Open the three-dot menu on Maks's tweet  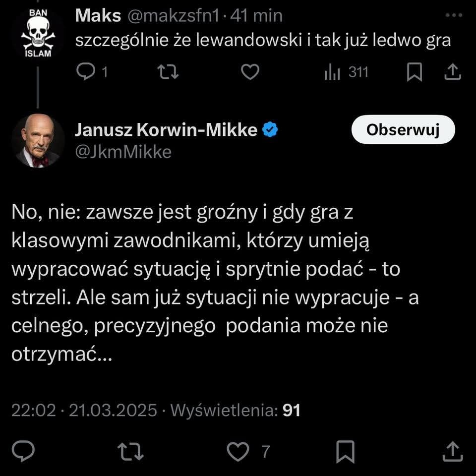(454, 15)
